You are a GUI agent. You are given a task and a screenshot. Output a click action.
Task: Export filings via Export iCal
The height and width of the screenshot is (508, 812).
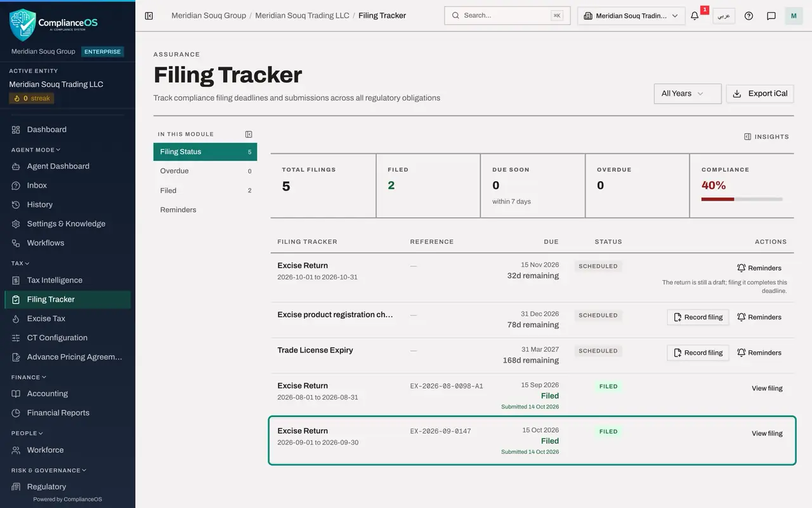pyautogui.click(x=760, y=93)
